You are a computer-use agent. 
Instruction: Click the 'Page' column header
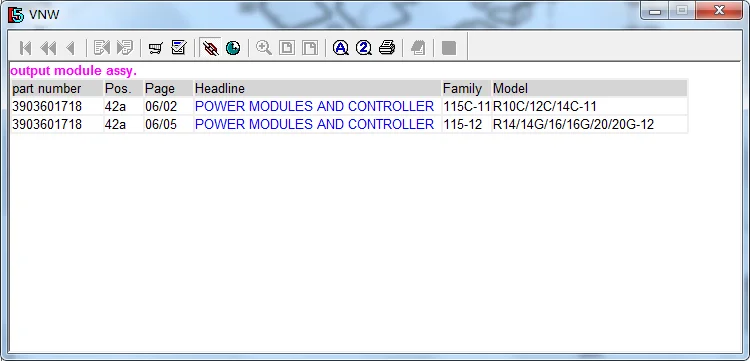pyautogui.click(x=168, y=88)
